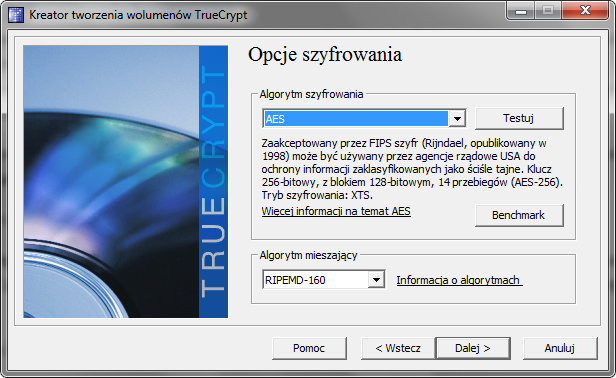Click the Testuj button
616x378 pixels.
coord(519,118)
